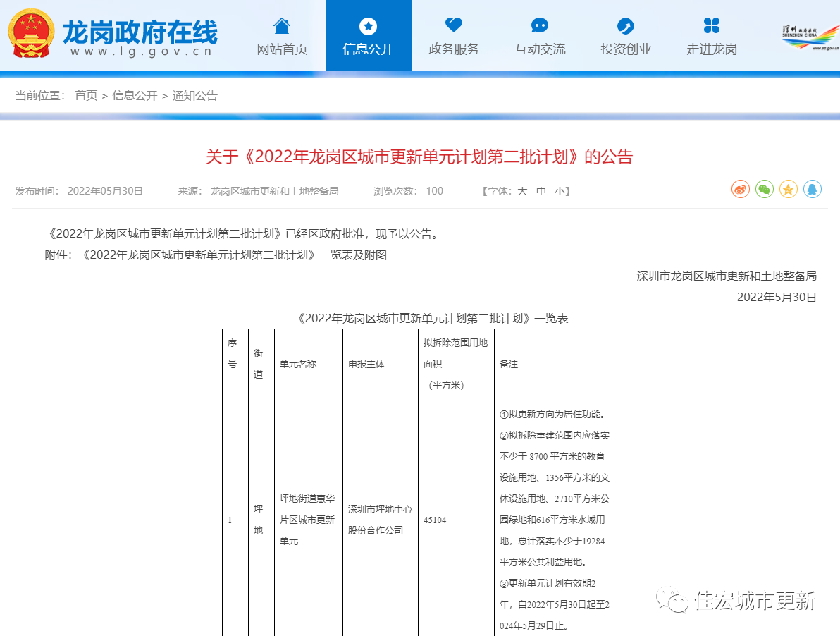The height and width of the screenshot is (636, 840).
Task: Open the chat bubble icon for 互动交流
Action: click(x=540, y=26)
